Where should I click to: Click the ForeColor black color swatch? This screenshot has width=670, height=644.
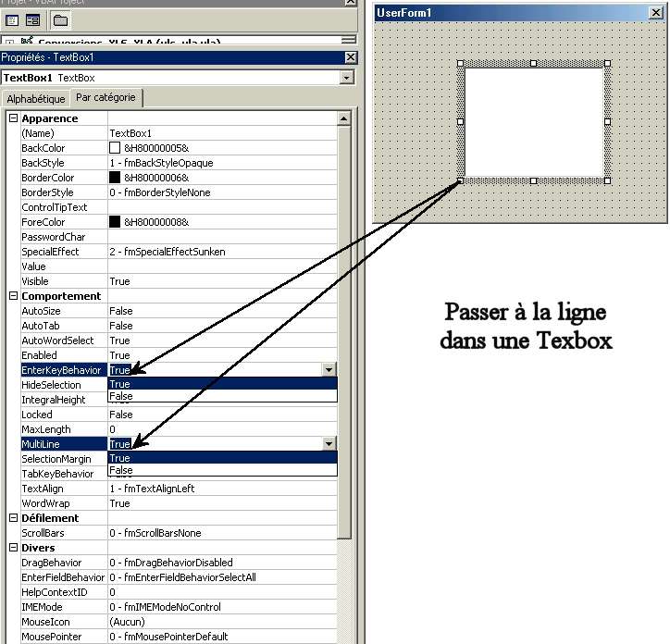115,222
